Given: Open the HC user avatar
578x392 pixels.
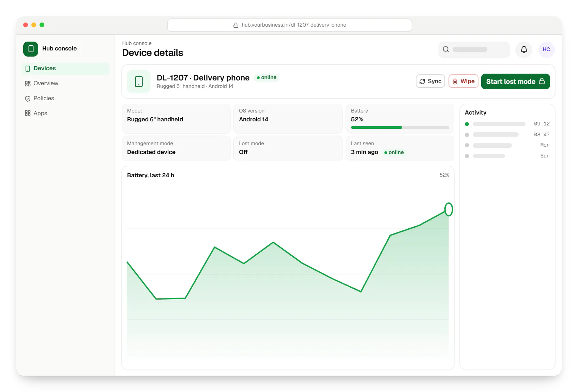Looking at the screenshot, I should [x=546, y=50].
